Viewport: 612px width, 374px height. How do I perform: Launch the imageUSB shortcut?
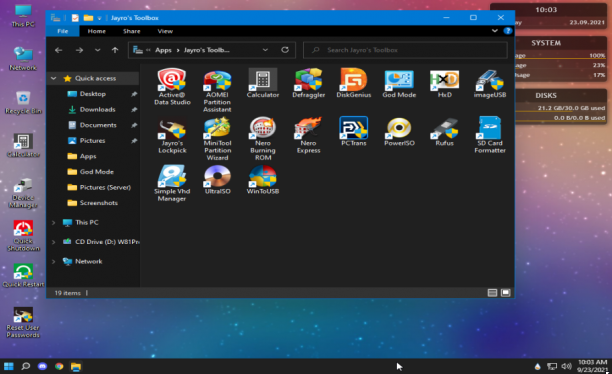[x=490, y=83]
